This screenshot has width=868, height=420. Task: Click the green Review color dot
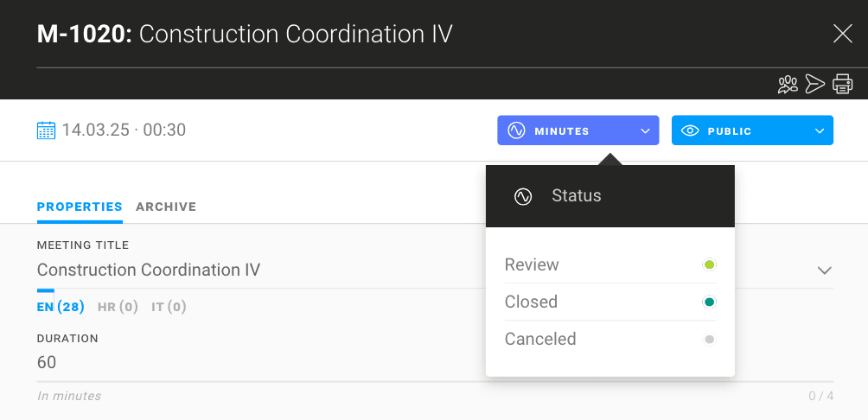click(x=709, y=264)
